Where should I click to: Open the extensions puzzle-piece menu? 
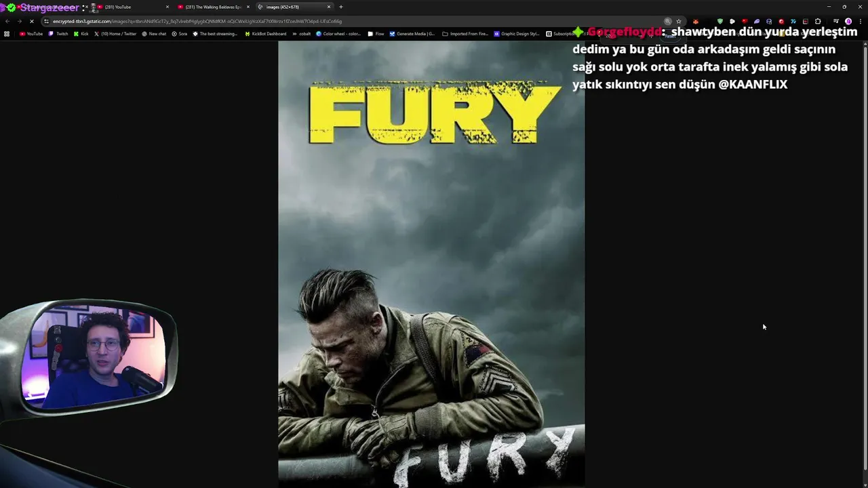[x=818, y=21]
